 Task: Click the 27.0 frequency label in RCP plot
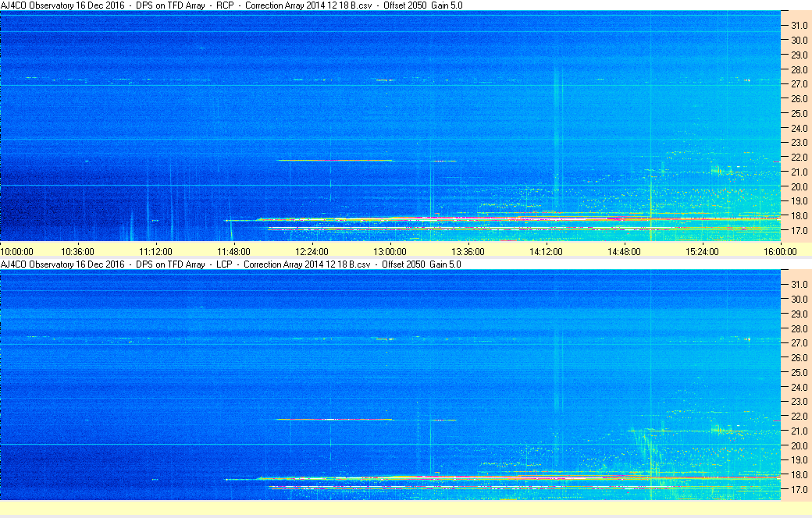click(799, 83)
